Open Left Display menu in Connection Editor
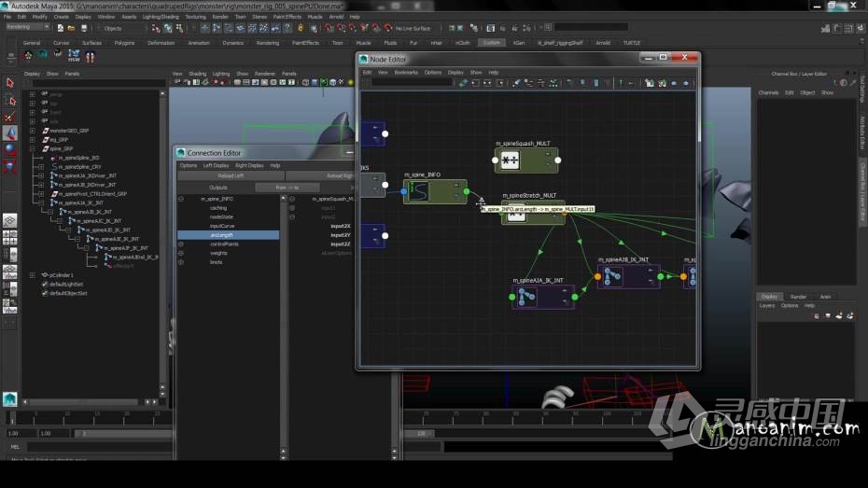The width and height of the screenshot is (868, 488). point(216,165)
